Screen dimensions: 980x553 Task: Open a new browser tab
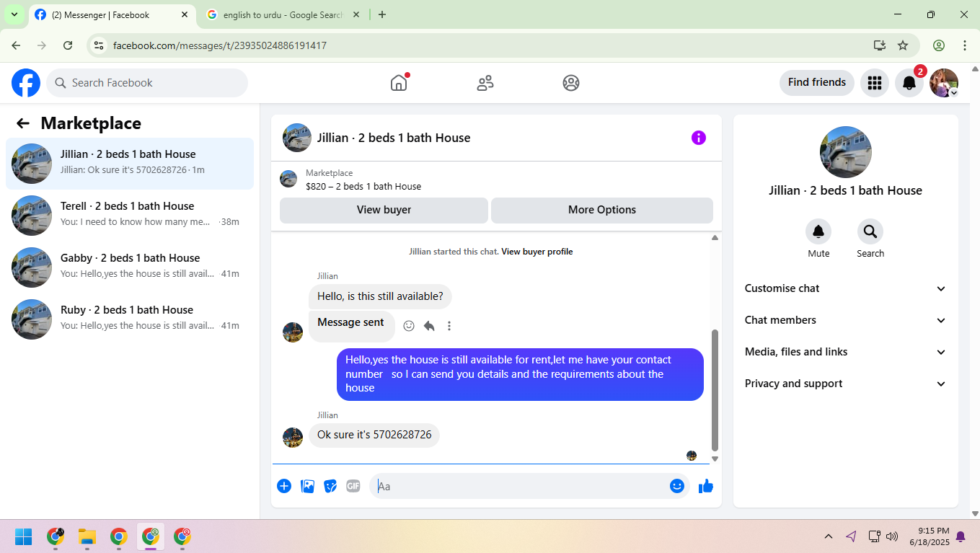click(x=382, y=14)
